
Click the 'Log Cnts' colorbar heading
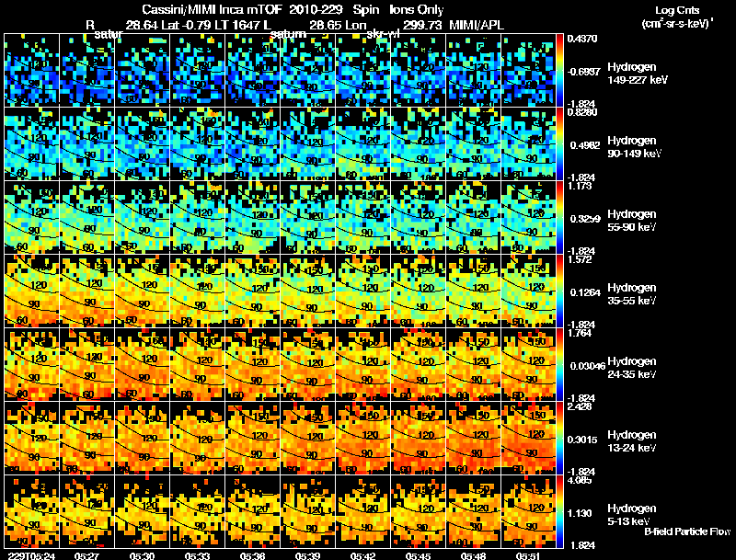677,10
